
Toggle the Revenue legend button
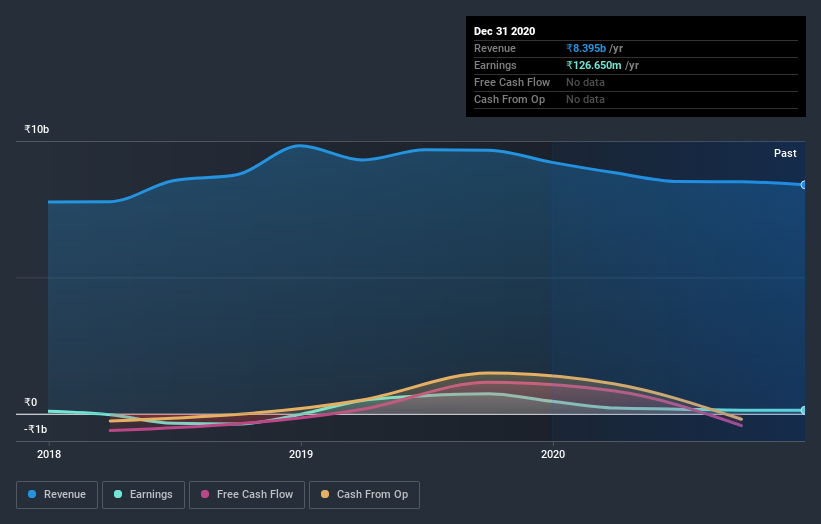tap(57, 495)
